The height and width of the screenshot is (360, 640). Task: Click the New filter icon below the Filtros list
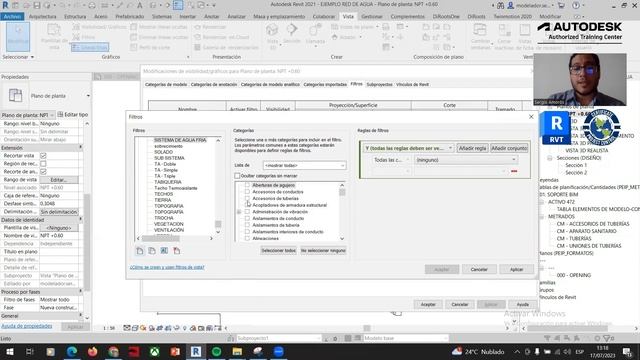140,251
